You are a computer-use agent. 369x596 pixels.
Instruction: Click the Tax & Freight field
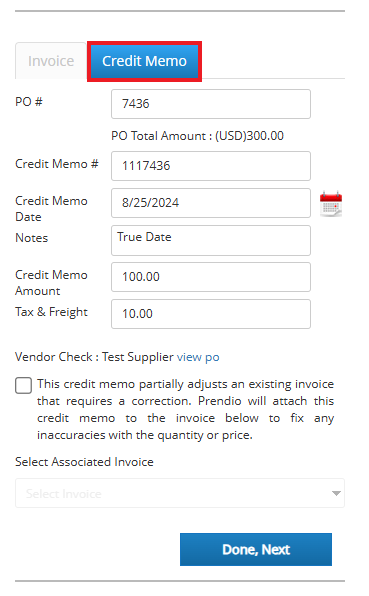pyautogui.click(x=211, y=314)
